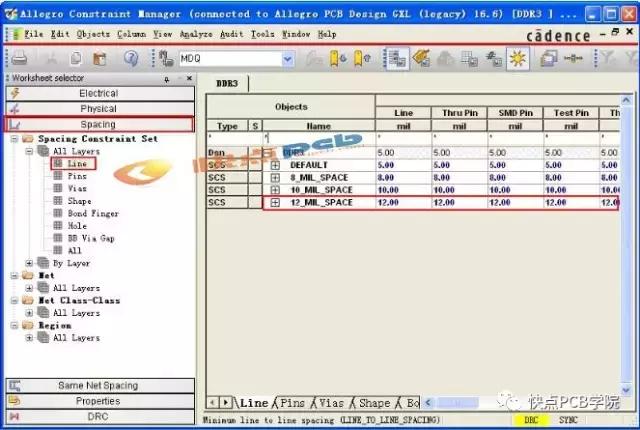Screen dimensions: 640x430
Task: Expand the 8_MIL_SPACE row
Action: tap(275, 178)
